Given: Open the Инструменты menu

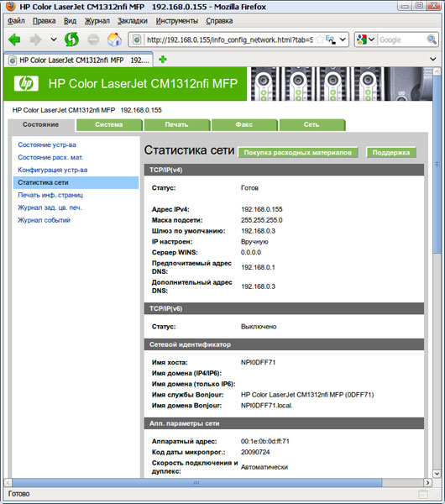Looking at the screenshot, I should click(176, 21).
